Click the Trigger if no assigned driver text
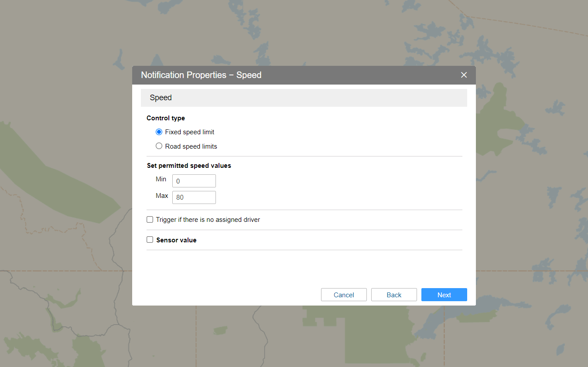 (x=208, y=220)
